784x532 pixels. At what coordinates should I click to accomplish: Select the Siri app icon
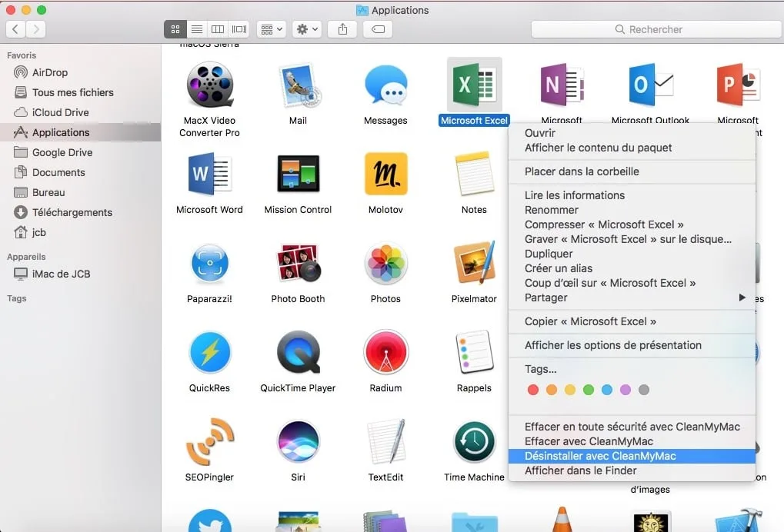(x=298, y=441)
